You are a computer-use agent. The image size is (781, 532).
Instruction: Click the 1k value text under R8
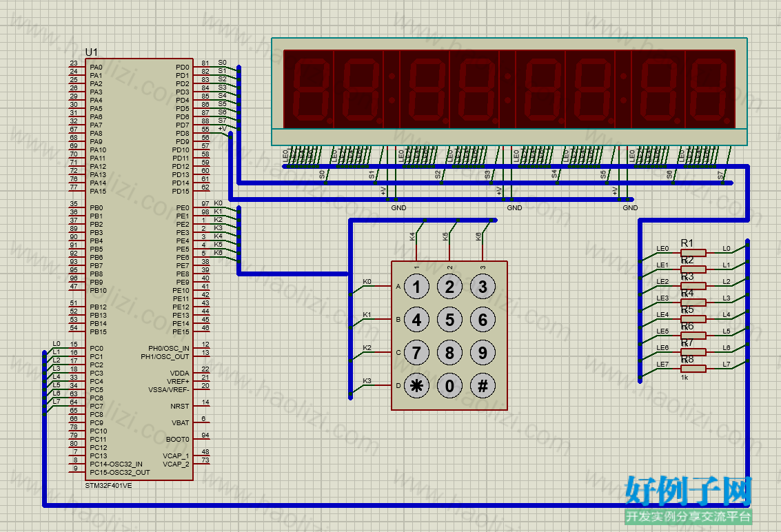tap(685, 378)
